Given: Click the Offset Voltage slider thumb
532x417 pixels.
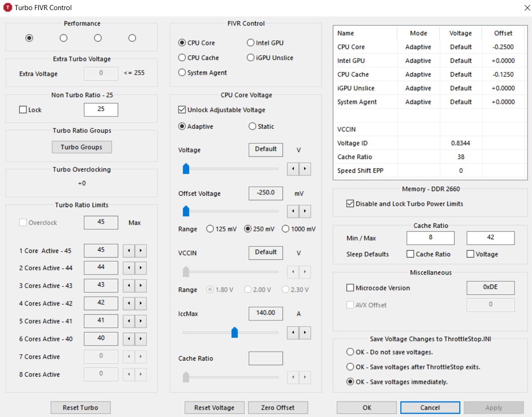Looking at the screenshot, I should 186,211.
